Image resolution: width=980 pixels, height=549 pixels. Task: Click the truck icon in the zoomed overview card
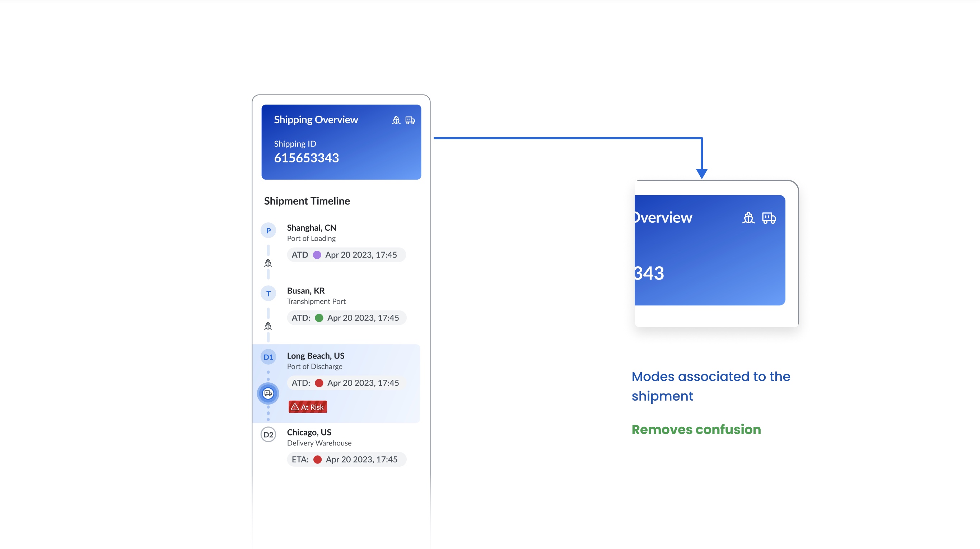point(769,218)
